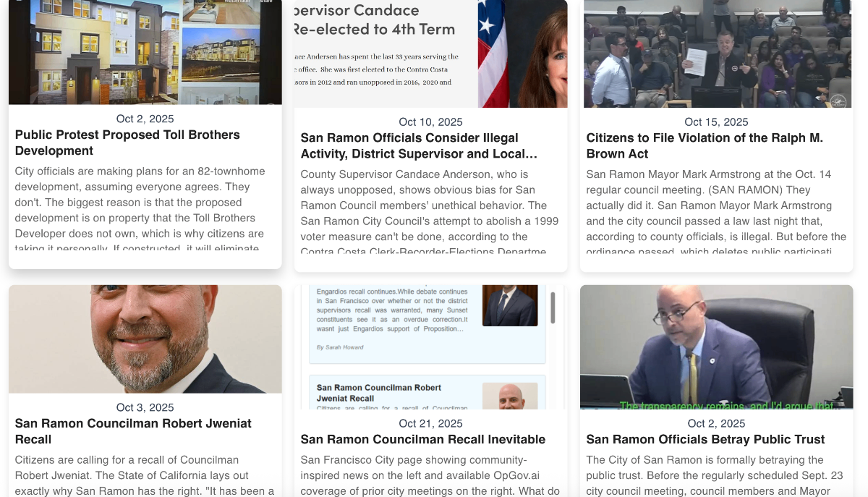This screenshot has width=868, height=497.
Task: Open 'San Ramon Councilman Recall Inevitable' headline
Action: point(423,439)
